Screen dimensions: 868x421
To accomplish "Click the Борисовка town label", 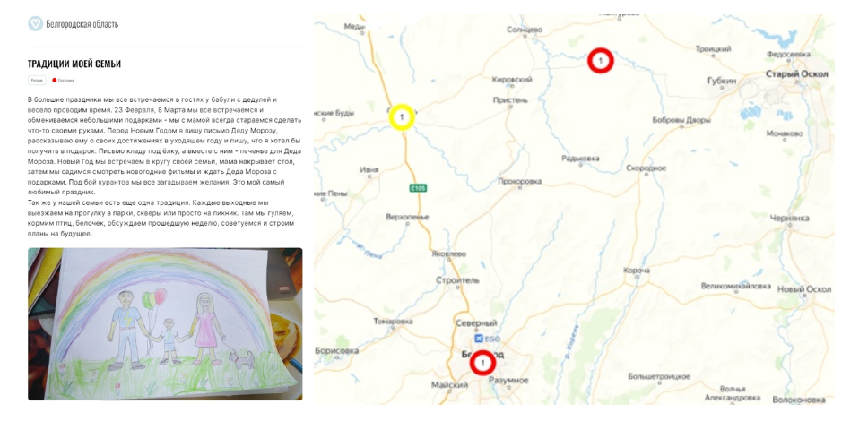I will [x=336, y=351].
